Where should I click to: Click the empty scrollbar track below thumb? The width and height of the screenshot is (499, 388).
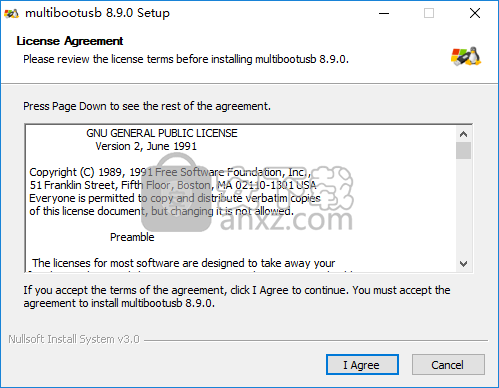[x=463, y=207]
